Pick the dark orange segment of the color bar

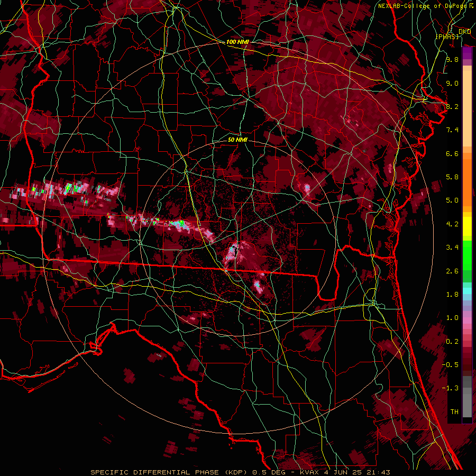[467, 182]
